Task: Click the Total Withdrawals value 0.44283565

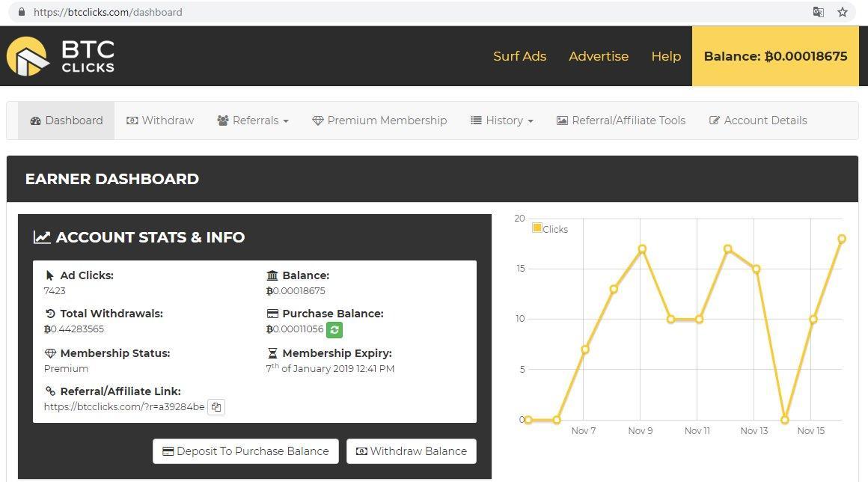Action: pyautogui.click(x=74, y=329)
